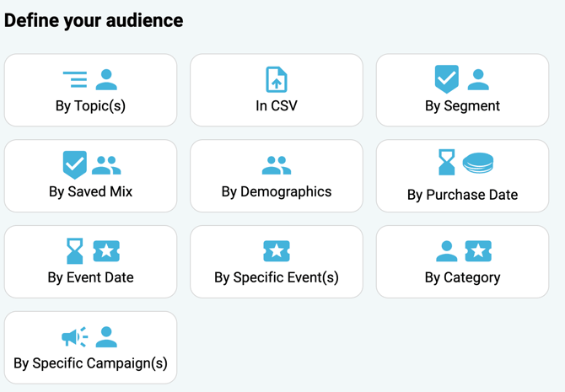The image size is (565, 392).
Task: Click the star ticket icon in By Specific Event(s)
Action: click(x=277, y=250)
